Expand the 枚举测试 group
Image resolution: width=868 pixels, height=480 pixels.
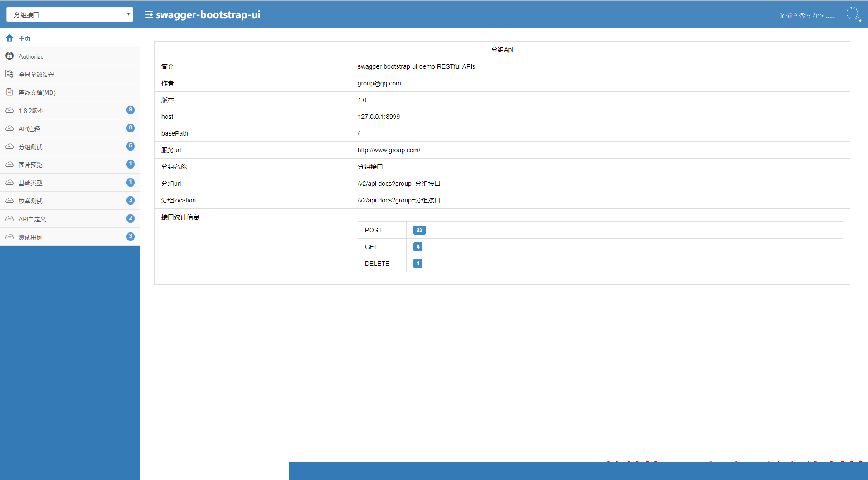click(70, 201)
